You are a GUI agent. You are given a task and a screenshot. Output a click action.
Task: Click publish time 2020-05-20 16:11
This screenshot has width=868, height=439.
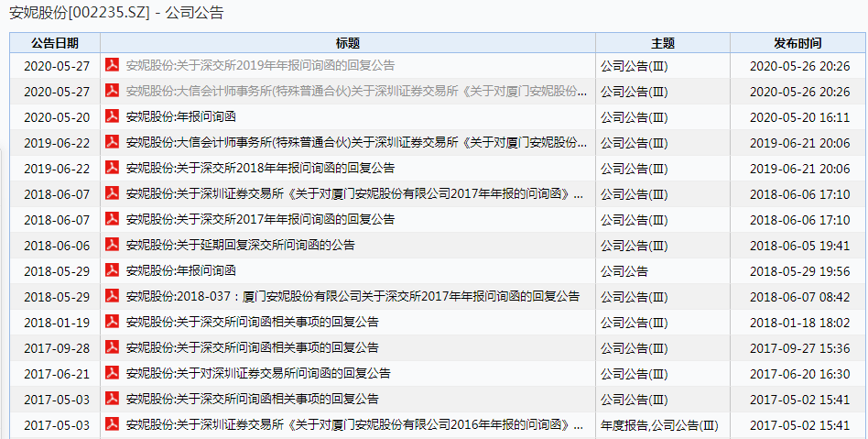tap(799, 117)
